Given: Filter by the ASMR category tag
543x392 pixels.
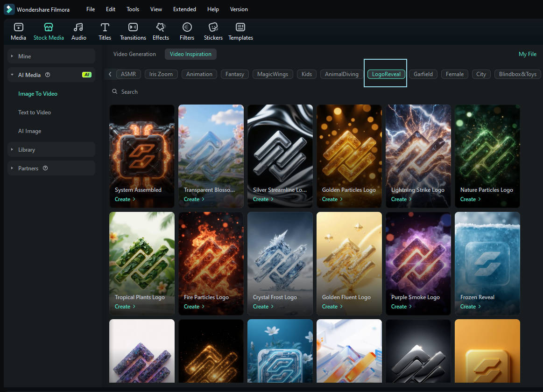Looking at the screenshot, I should click(128, 74).
